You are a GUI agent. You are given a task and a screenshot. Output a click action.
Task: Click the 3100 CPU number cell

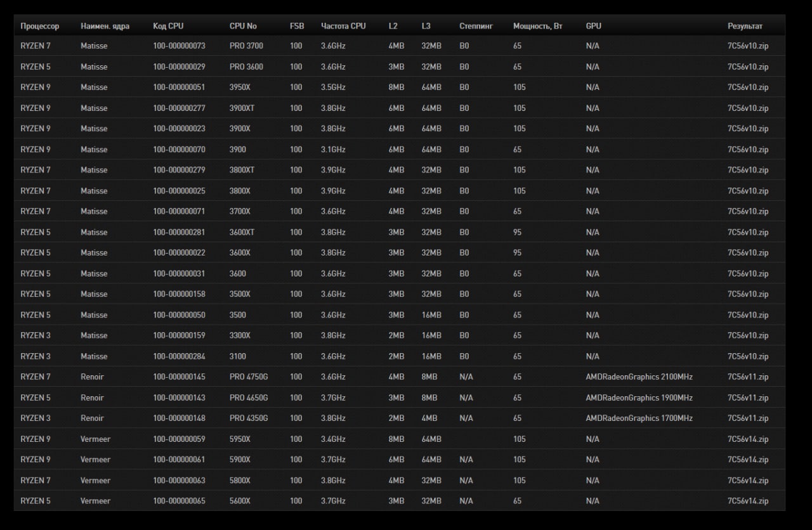click(x=238, y=356)
